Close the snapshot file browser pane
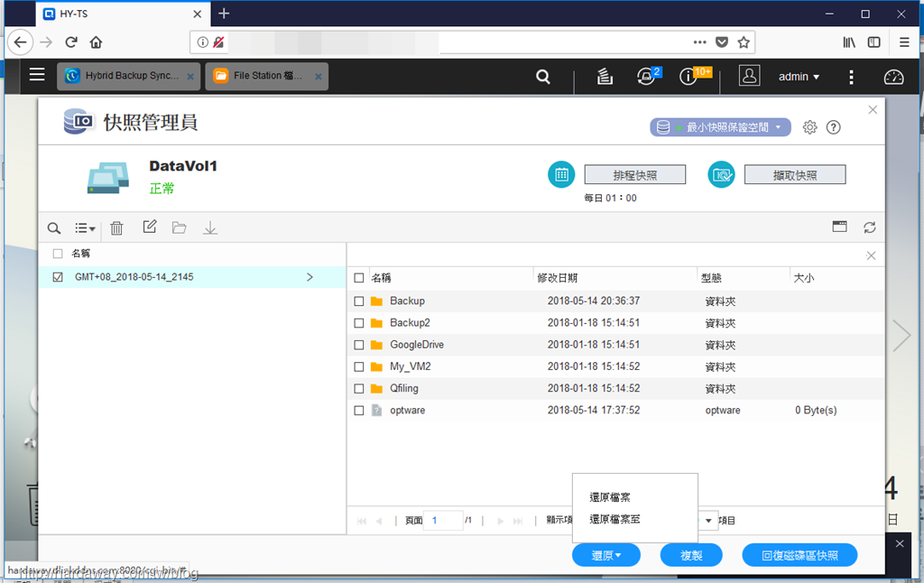 (x=871, y=255)
